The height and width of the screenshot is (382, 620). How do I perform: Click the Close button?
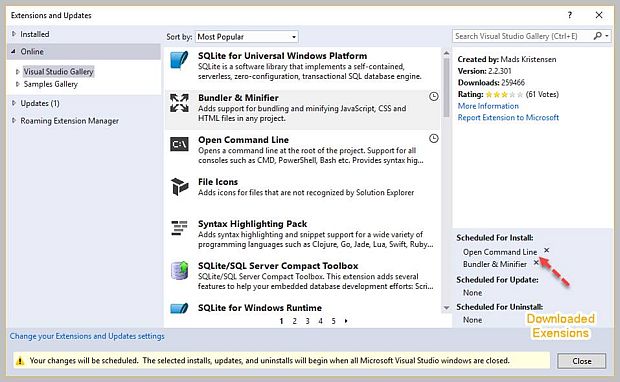(582, 361)
